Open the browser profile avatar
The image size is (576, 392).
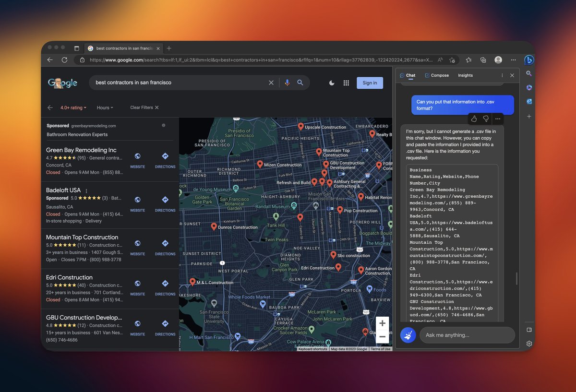pyautogui.click(x=498, y=60)
